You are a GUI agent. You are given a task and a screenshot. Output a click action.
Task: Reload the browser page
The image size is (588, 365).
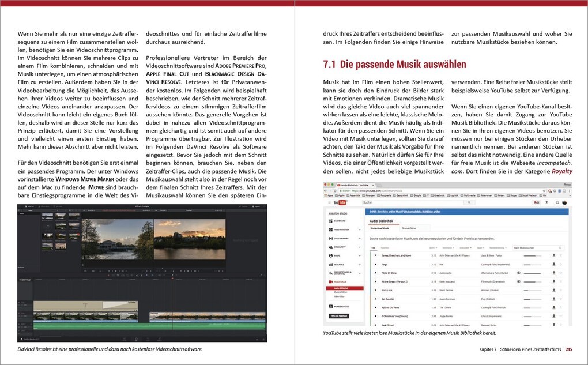(x=336, y=191)
